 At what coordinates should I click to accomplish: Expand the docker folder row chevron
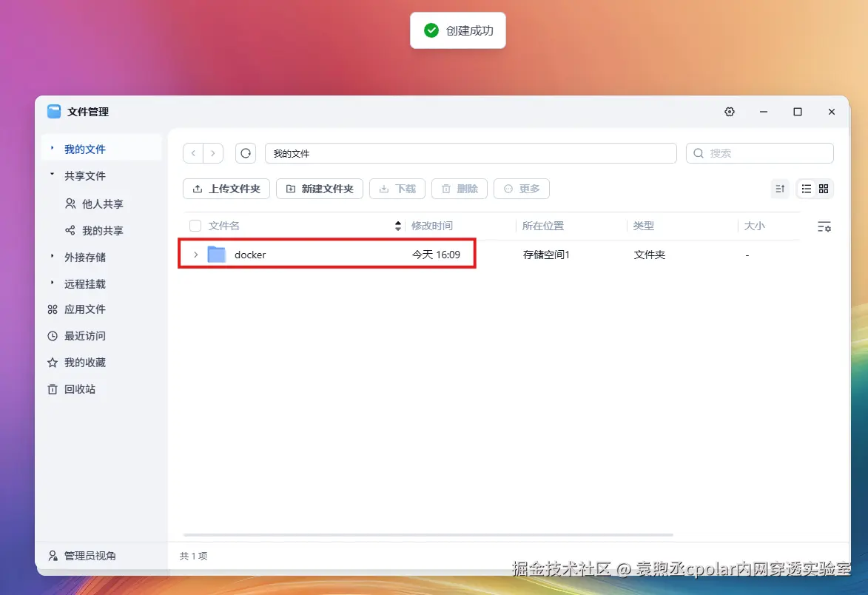[x=195, y=255]
